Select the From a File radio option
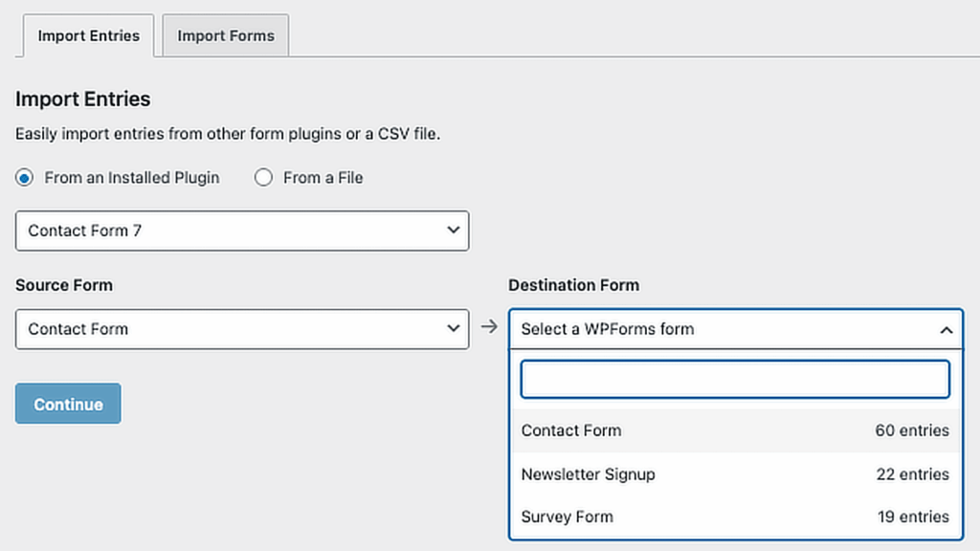This screenshot has width=980, height=551. (x=263, y=178)
